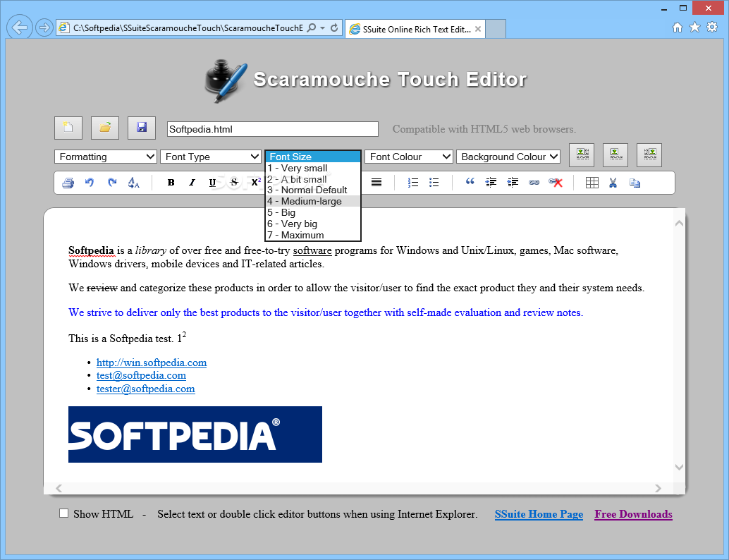Expand the address bar history arrow

point(323,28)
